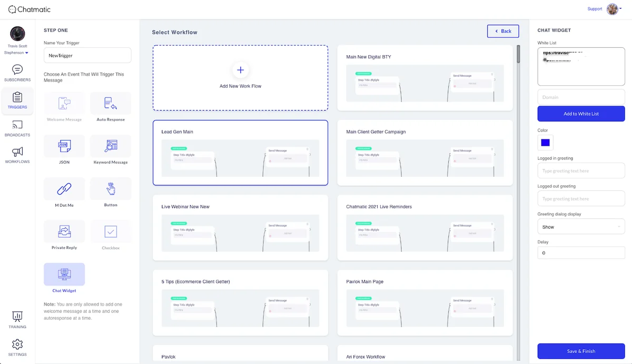
Task: Select the JSON trigger icon
Action: coord(64,146)
